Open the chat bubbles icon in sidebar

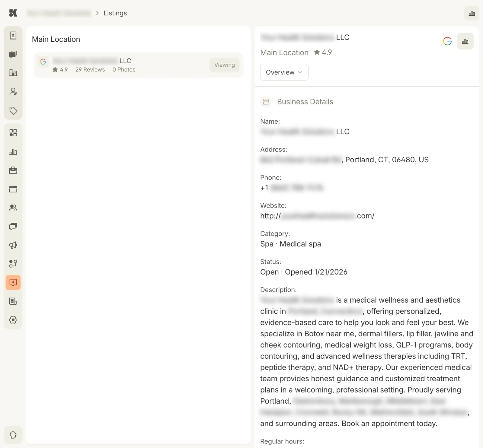tap(13, 54)
